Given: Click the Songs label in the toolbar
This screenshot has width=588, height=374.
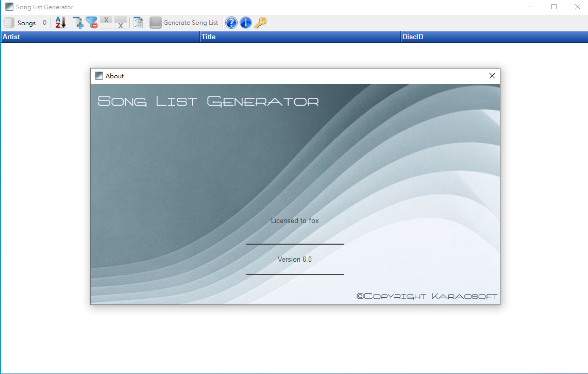Looking at the screenshot, I should coord(27,23).
